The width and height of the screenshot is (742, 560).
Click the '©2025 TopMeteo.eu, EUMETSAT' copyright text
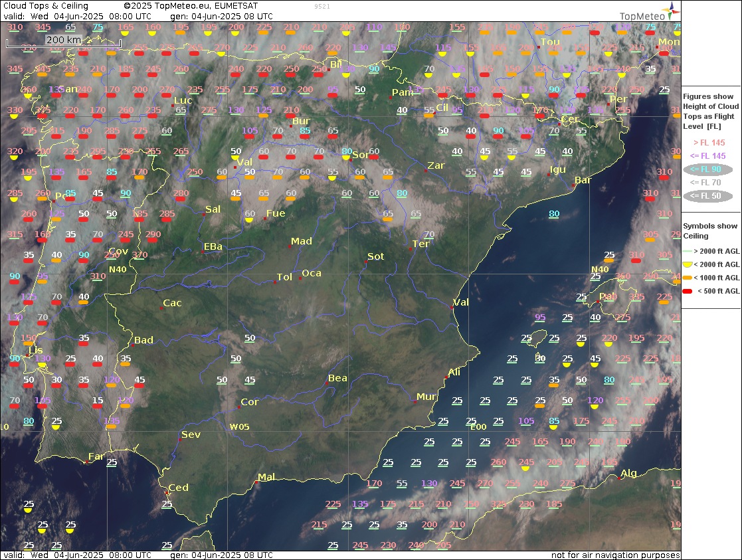coord(191,6)
